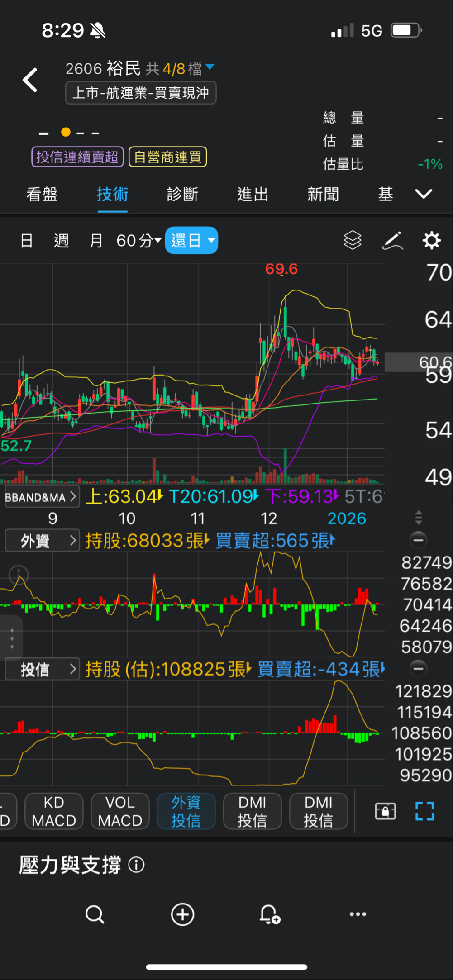Tap 買賣超:565張 readout

coord(275,541)
